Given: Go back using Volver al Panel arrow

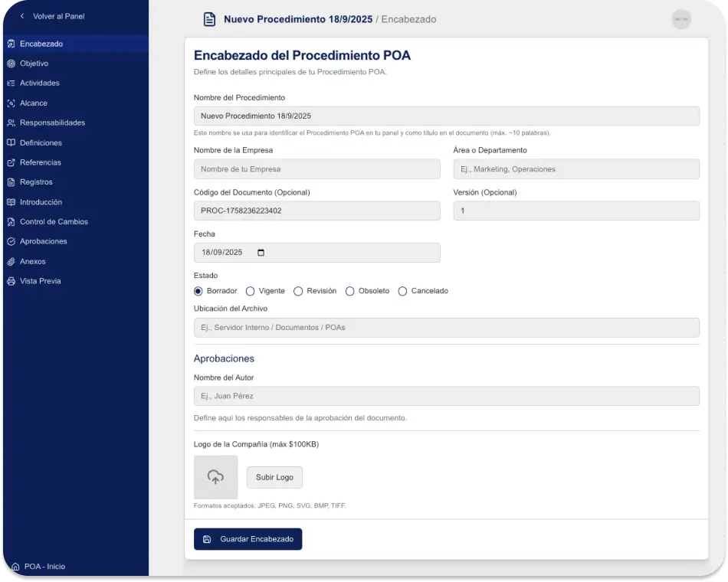Looking at the screenshot, I should (22, 16).
